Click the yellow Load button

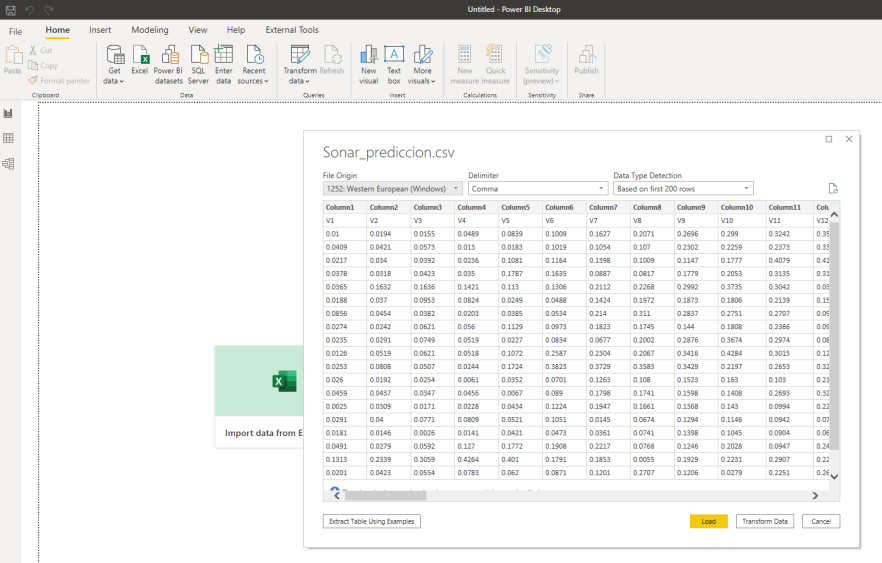click(x=708, y=521)
